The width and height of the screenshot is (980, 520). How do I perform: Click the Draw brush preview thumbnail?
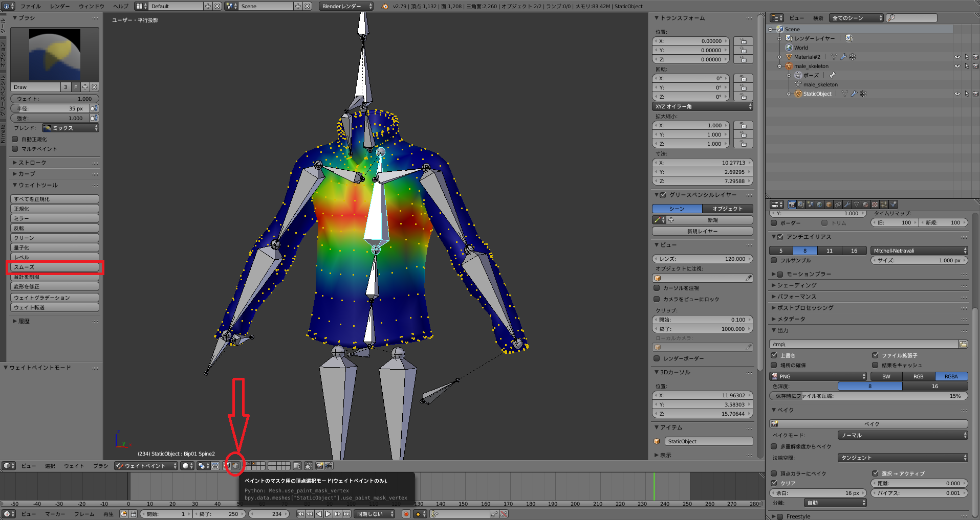55,55
